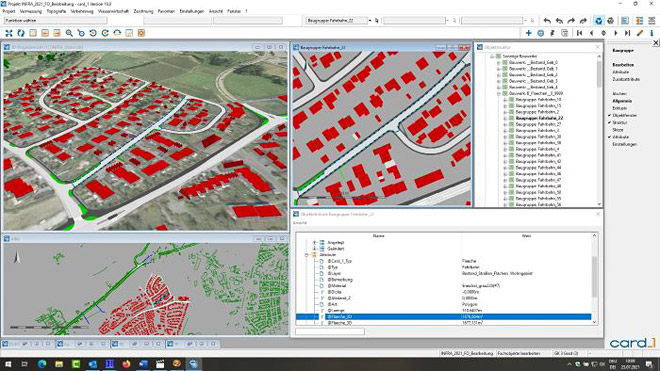
Task: Open the Wasserwirtschaft menu
Action: pos(113,11)
